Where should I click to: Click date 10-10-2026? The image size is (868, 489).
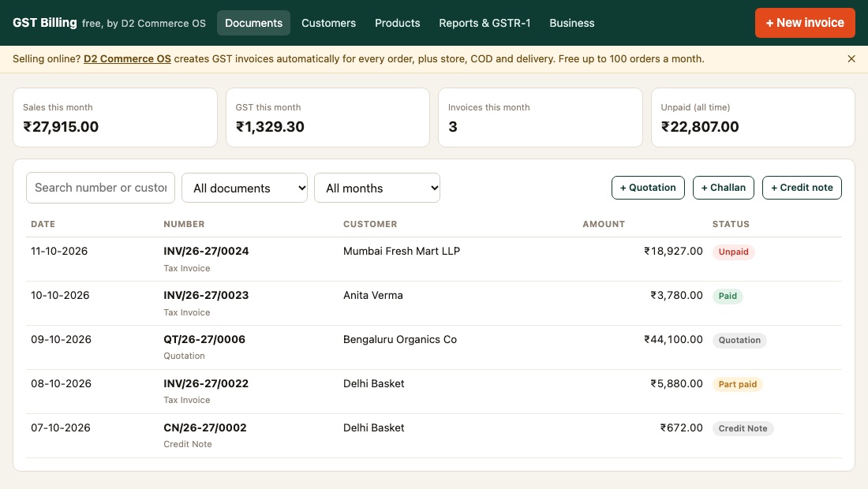60,296
